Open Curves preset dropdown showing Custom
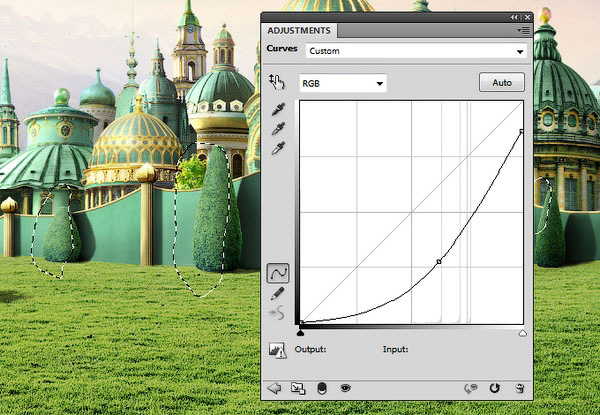 416,51
